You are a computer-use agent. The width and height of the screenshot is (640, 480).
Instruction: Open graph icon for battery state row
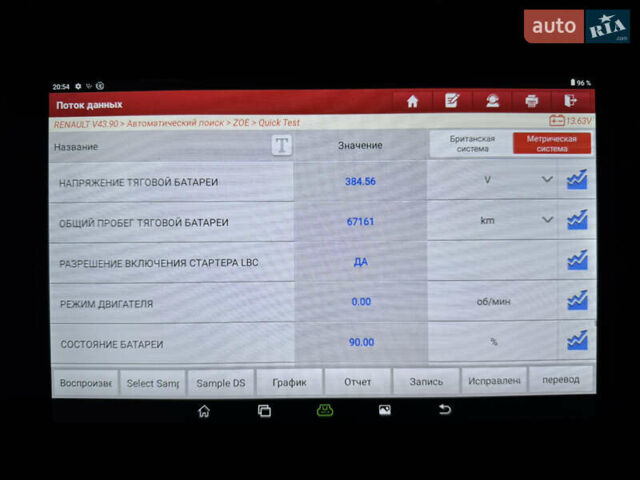tap(577, 341)
